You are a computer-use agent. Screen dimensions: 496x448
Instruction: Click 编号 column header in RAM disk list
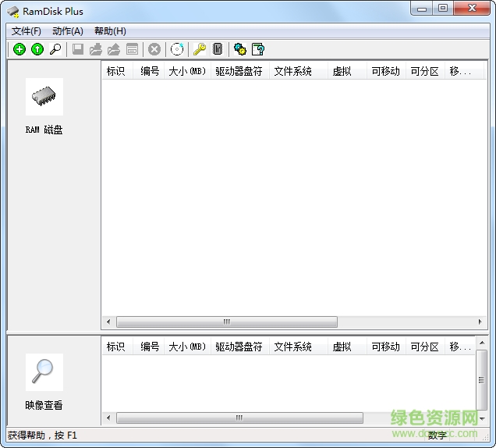[149, 71]
